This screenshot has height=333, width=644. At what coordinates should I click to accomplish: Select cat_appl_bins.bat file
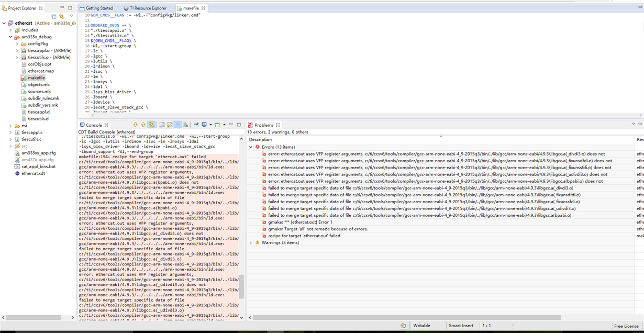click(38, 167)
